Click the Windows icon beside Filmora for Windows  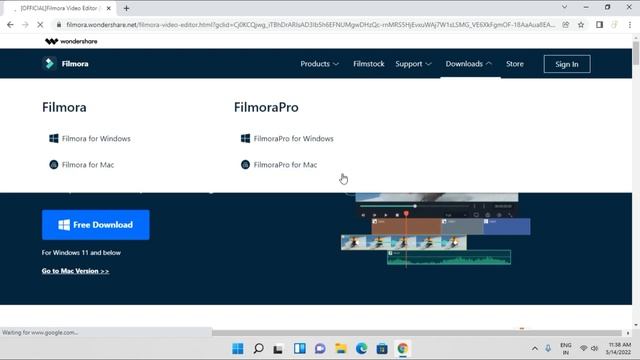(53, 138)
